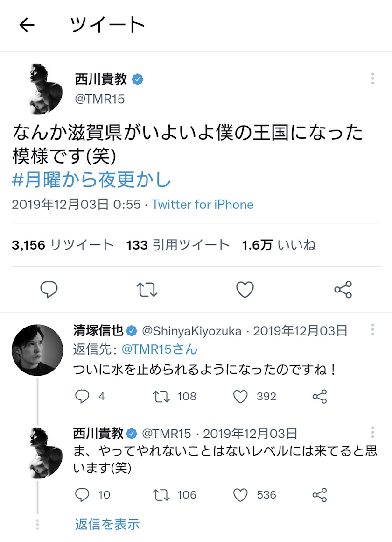Like the main tweet with the heart icon
Screen dimensions: 392x542
(245, 290)
